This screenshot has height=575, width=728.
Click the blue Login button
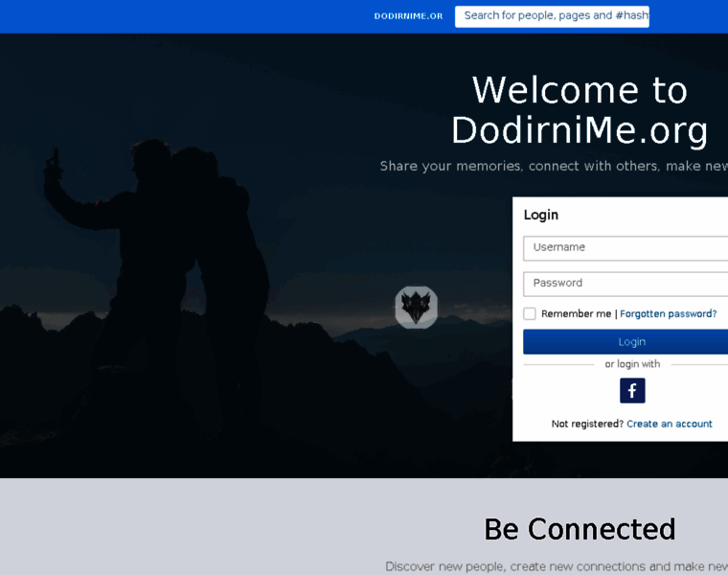(x=626, y=342)
